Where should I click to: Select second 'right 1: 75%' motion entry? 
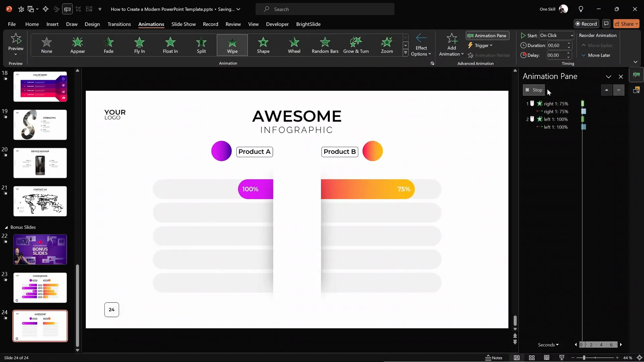pyautogui.click(x=556, y=112)
